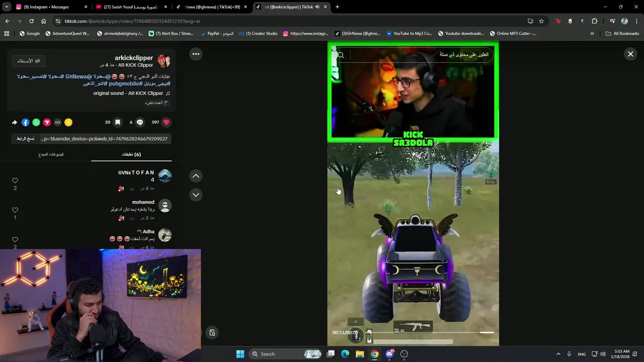Screen dimensions: 644x362
Task: Get the embed code icon
Action: (57, 122)
